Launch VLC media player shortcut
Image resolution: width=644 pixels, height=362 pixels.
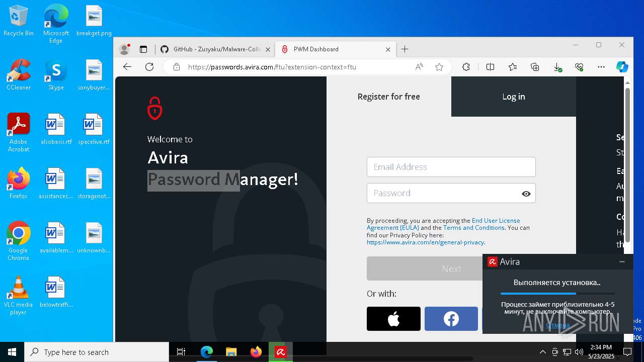pyautogui.click(x=19, y=296)
